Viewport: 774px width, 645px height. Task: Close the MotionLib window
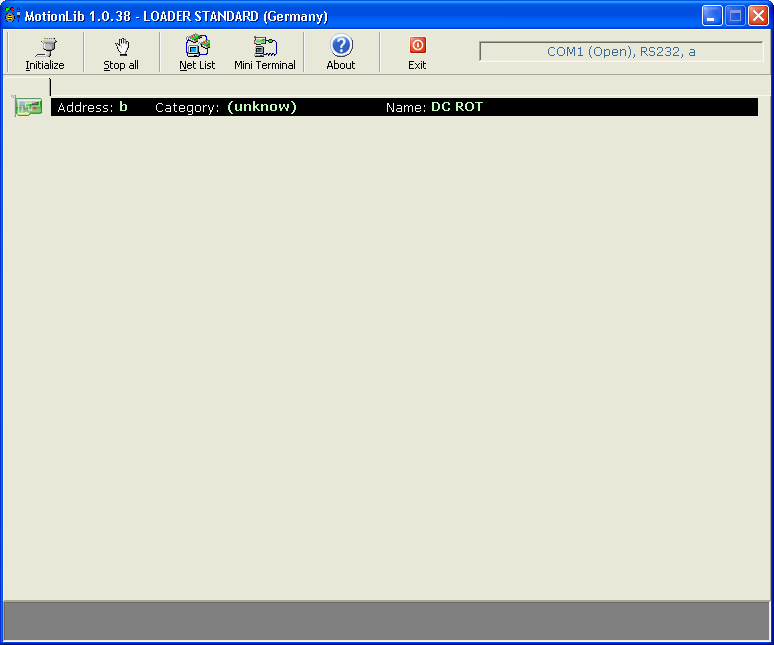(758, 16)
